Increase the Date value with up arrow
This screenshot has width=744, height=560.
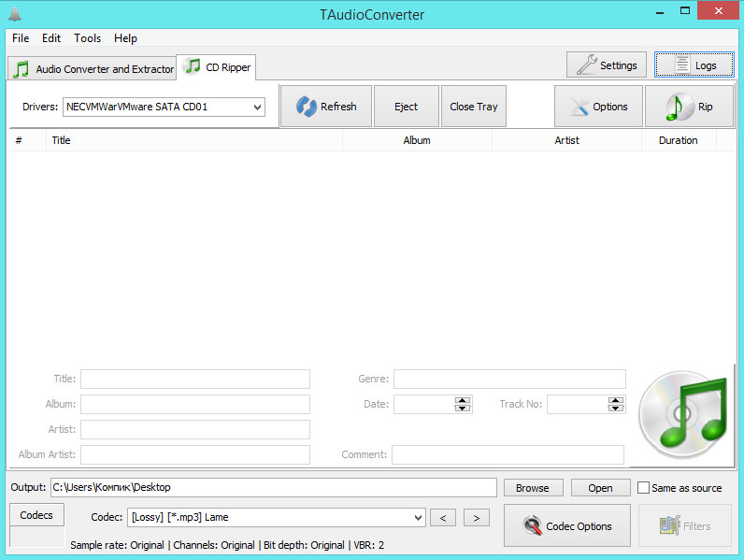[463, 400]
